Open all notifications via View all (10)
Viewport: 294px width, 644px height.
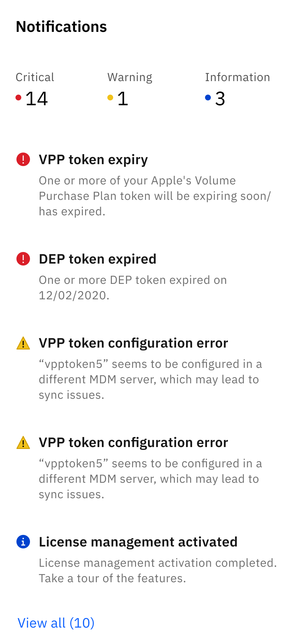pyautogui.click(x=56, y=623)
